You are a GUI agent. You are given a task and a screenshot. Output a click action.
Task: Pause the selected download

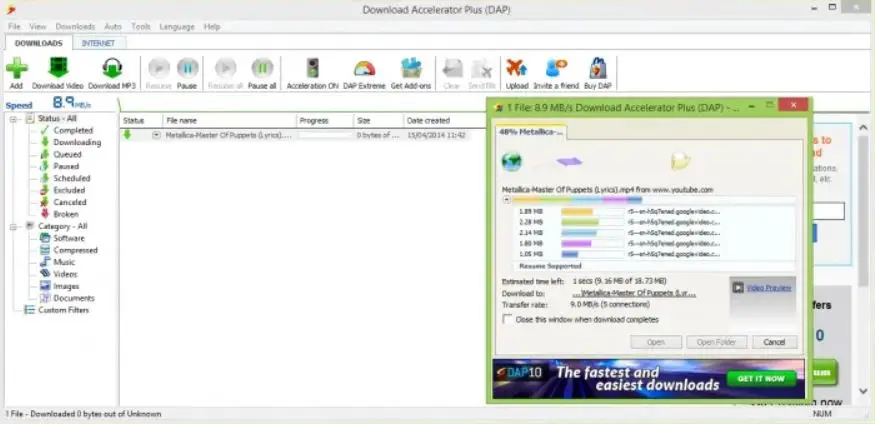188,68
